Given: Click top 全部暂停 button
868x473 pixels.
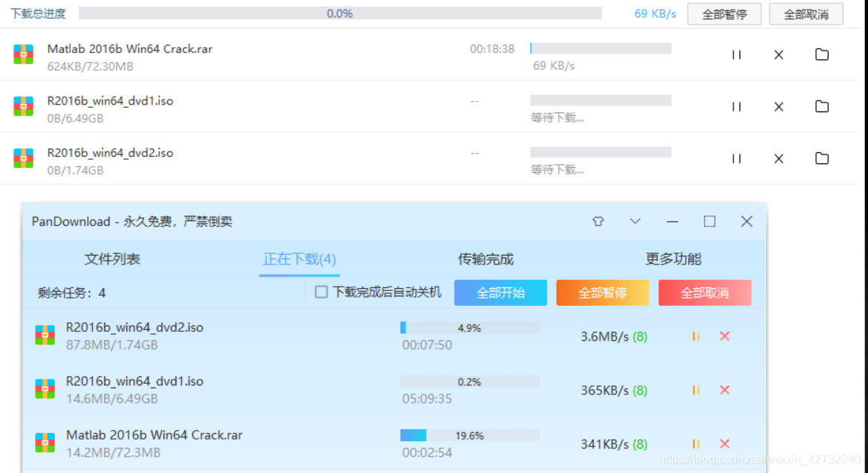Looking at the screenshot, I should click(724, 14).
